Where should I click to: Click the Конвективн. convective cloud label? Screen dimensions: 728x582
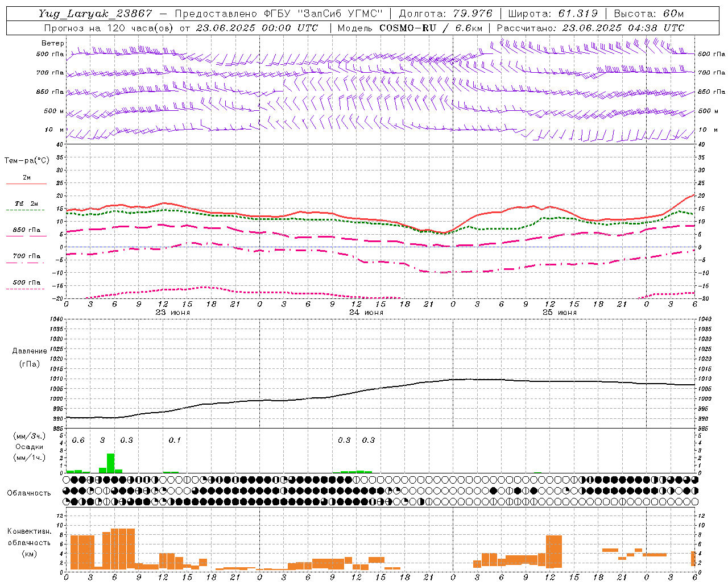point(29,531)
